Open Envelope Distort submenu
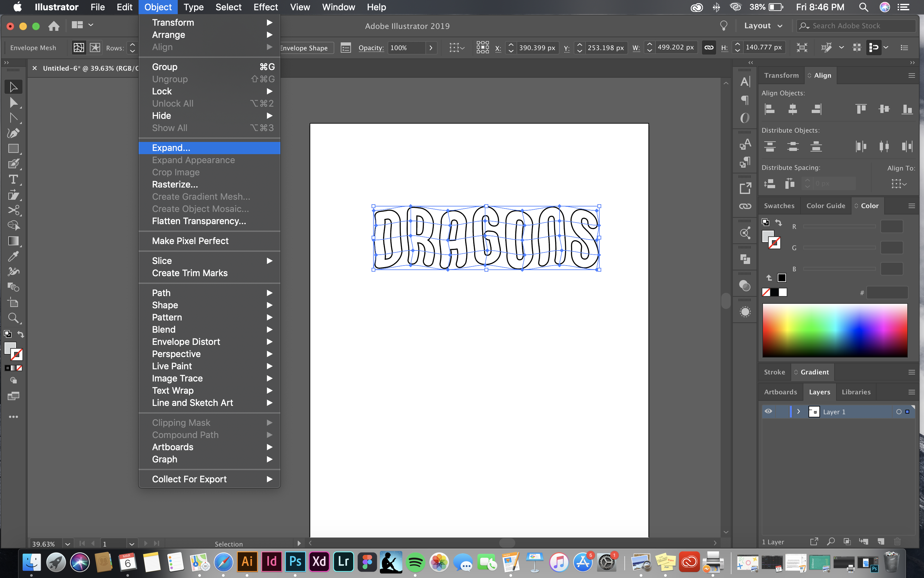The width and height of the screenshot is (924, 578). [x=209, y=342]
